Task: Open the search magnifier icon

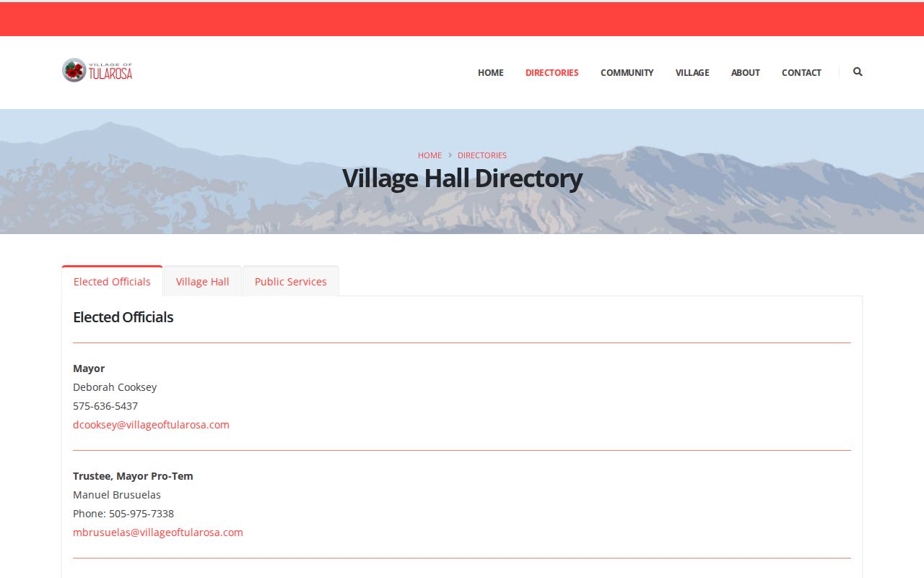Action: (858, 72)
